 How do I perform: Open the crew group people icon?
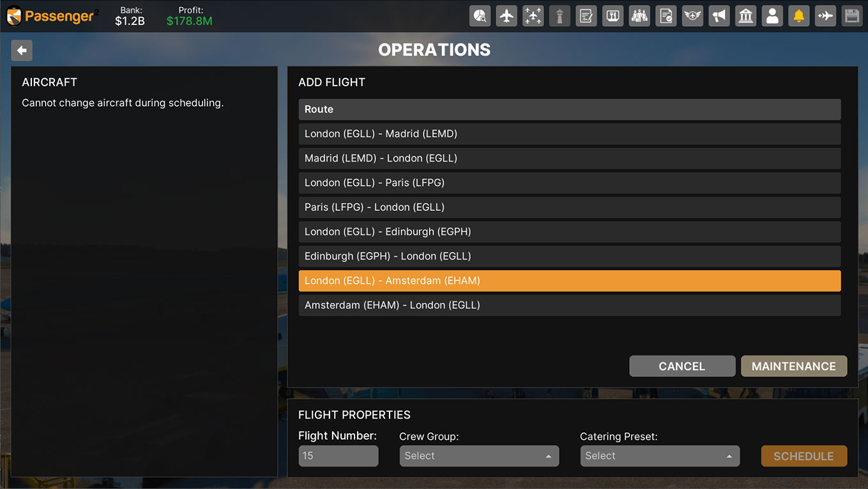639,16
